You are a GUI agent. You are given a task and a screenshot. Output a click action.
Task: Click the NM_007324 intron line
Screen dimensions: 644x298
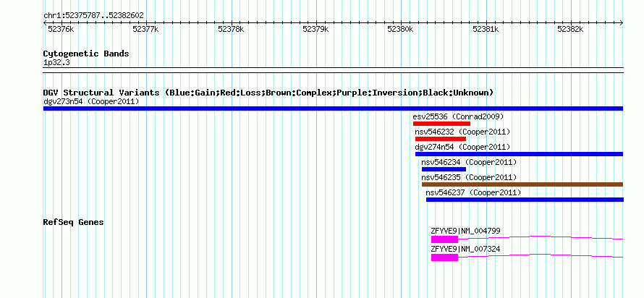tap(541, 255)
